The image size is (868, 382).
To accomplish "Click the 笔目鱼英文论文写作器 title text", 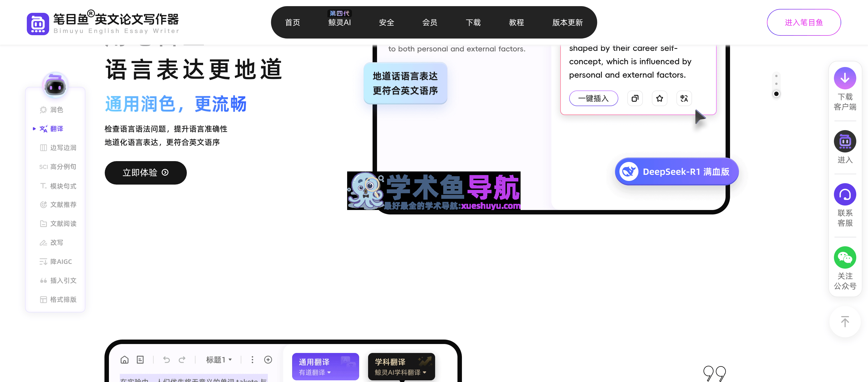I will tap(116, 19).
